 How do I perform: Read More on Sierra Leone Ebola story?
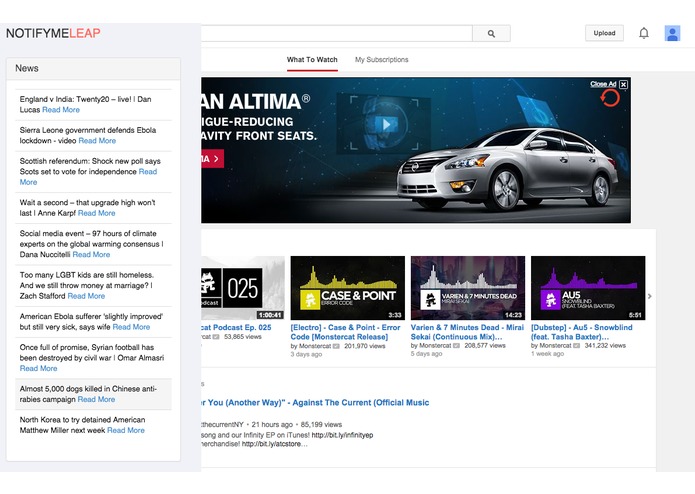point(97,141)
